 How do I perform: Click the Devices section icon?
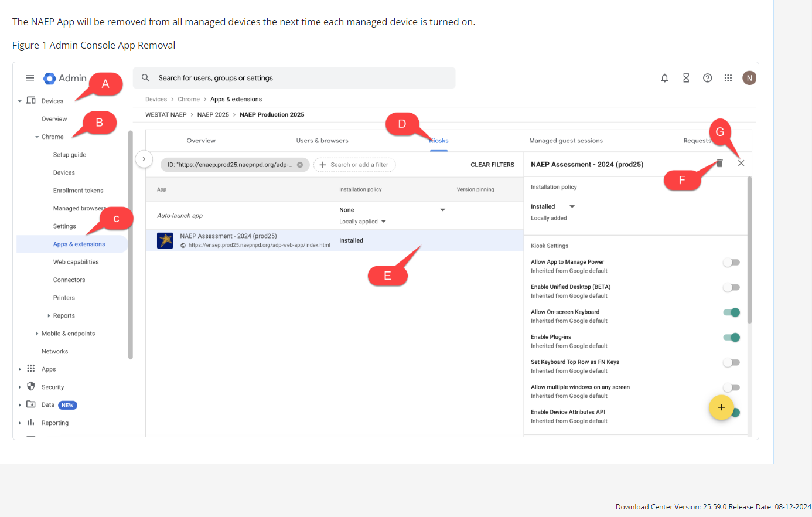[31, 100]
